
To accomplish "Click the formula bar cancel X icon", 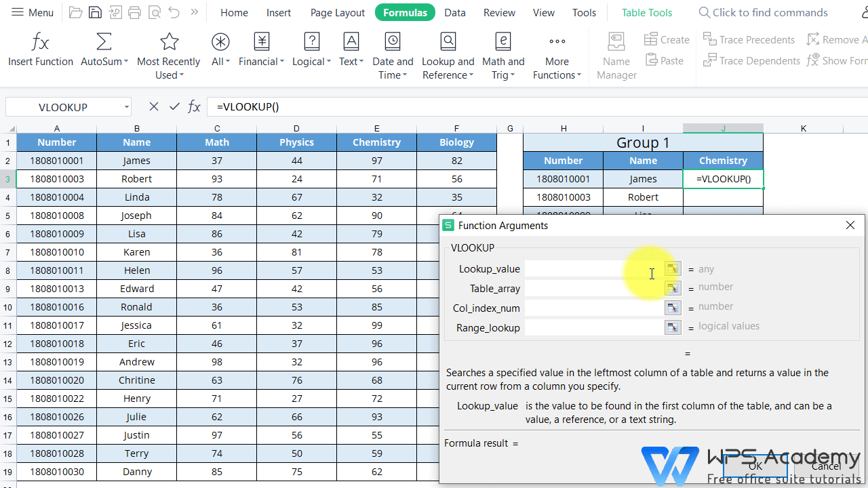I will pyautogui.click(x=154, y=106).
